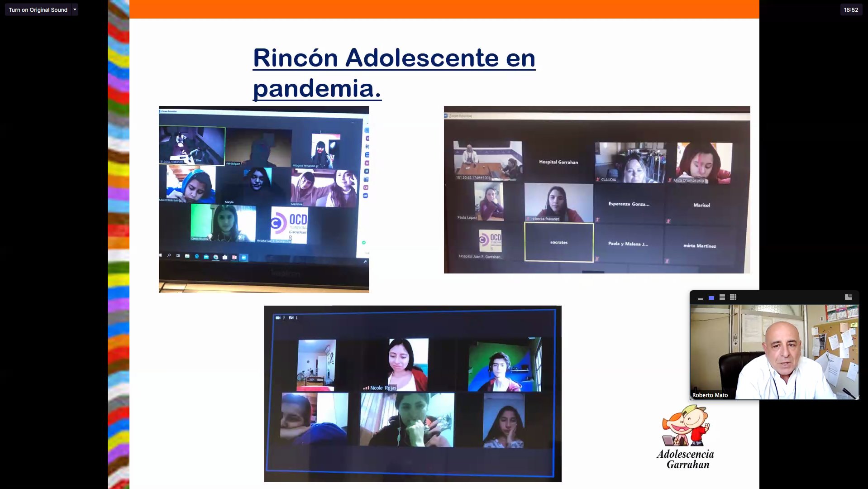Click the left laptop Zoom photo
Image resolution: width=868 pixels, height=489 pixels.
[x=264, y=199]
